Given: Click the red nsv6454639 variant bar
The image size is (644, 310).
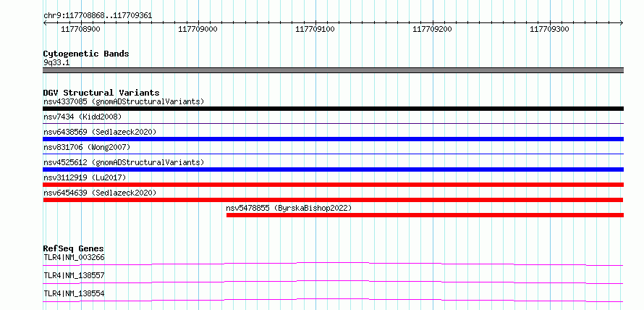Looking at the screenshot, I should click(x=333, y=200).
